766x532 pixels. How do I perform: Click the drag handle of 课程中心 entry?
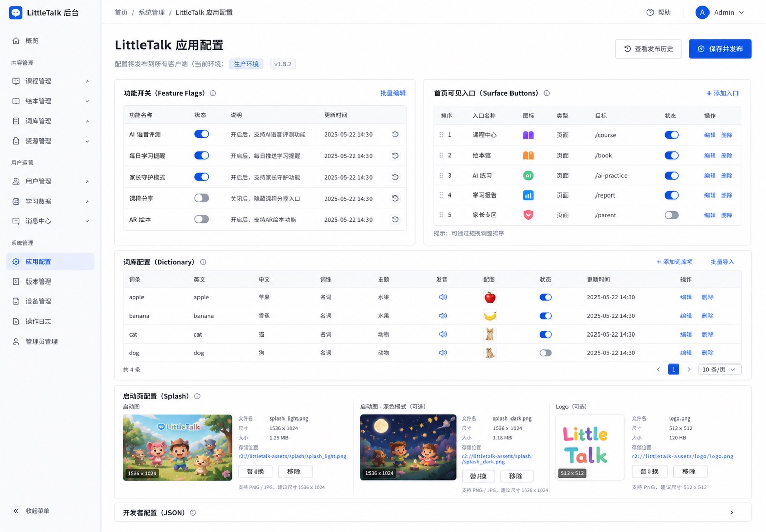(x=441, y=135)
